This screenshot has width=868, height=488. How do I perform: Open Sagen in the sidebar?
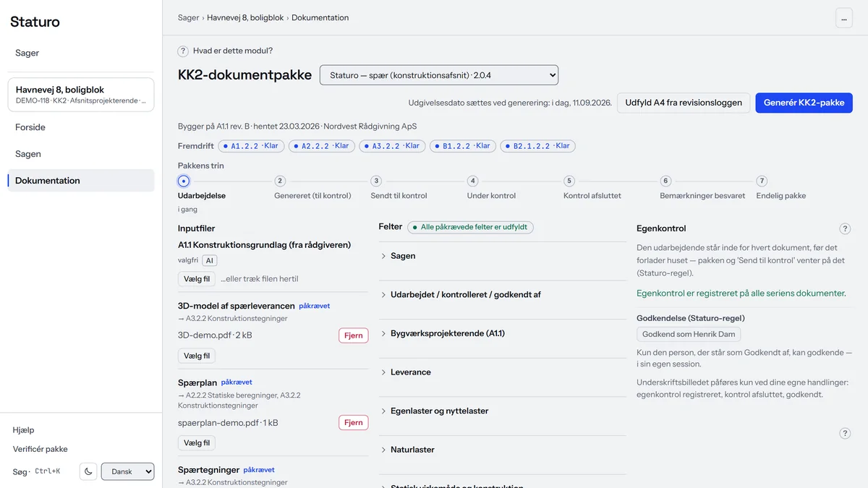tap(81, 154)
